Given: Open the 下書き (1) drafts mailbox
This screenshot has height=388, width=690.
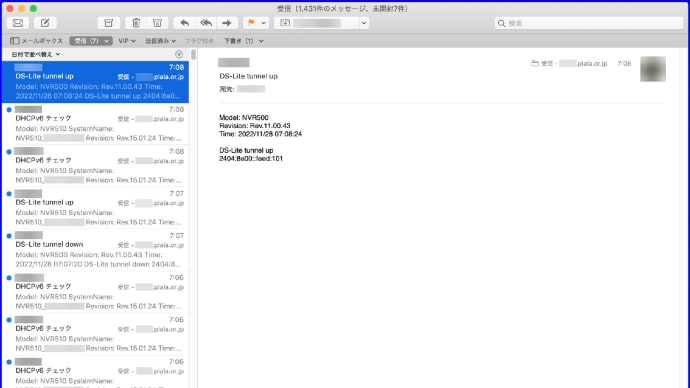Looking at the screenshot, I should point(243,41).
